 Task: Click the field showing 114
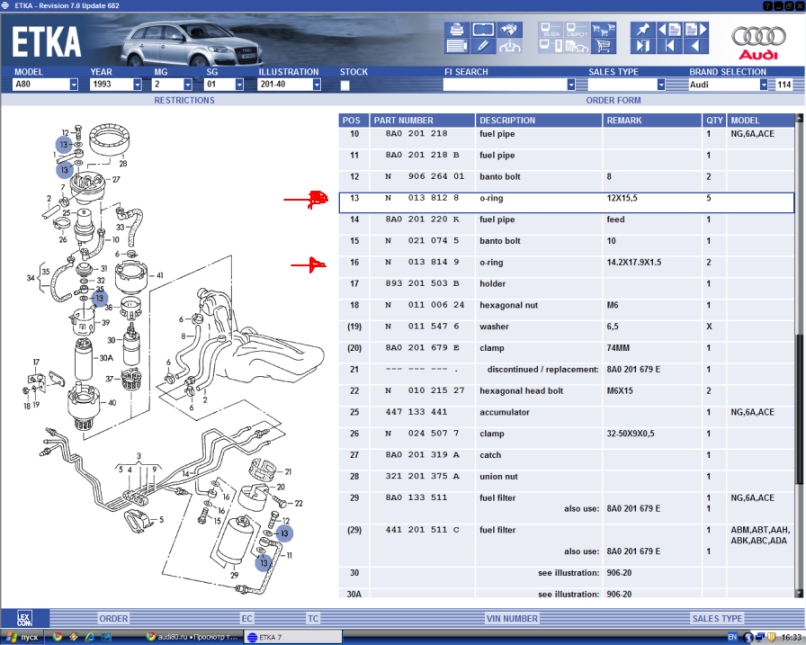click(784, 84)
